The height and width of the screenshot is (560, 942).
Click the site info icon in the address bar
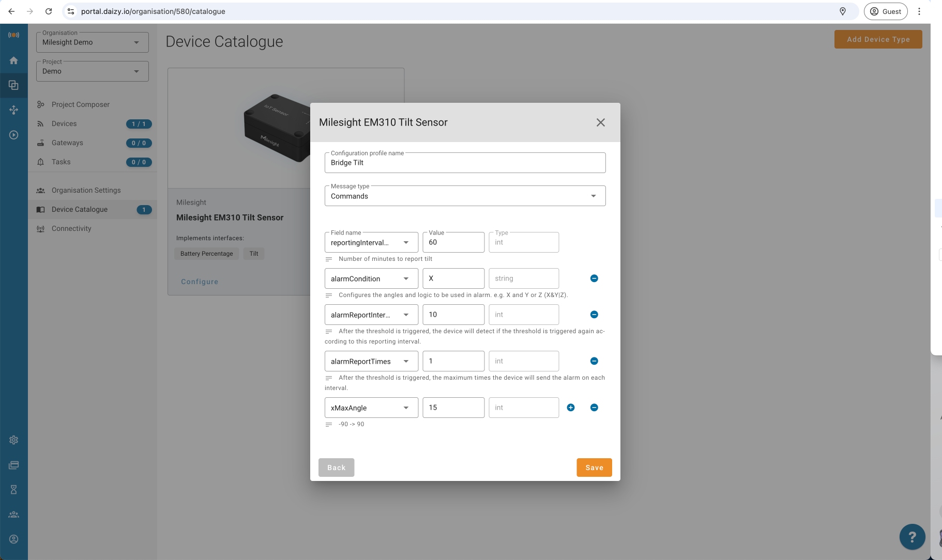71,11
